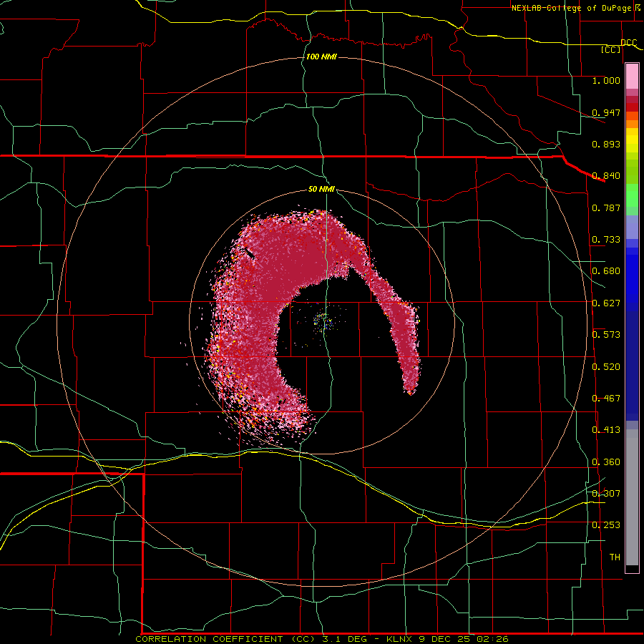The width and height of the screenshot is (644, 644).
Task: Click the 0.893 color scale value
Action: pos(606,144)
